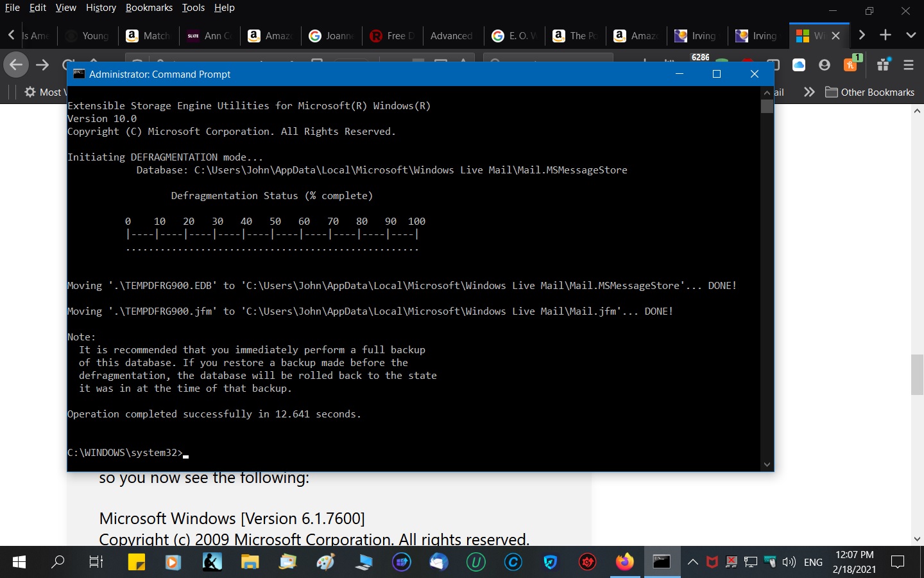This screenshot has height=578, width=924.
Task: Switch to the Joanne Google tab
Action: tap(332, 36)
